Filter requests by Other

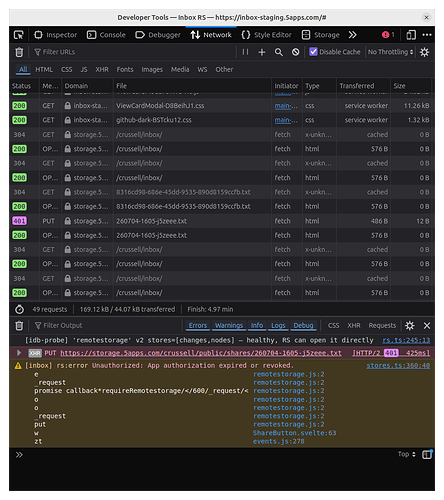pos(224,69)
